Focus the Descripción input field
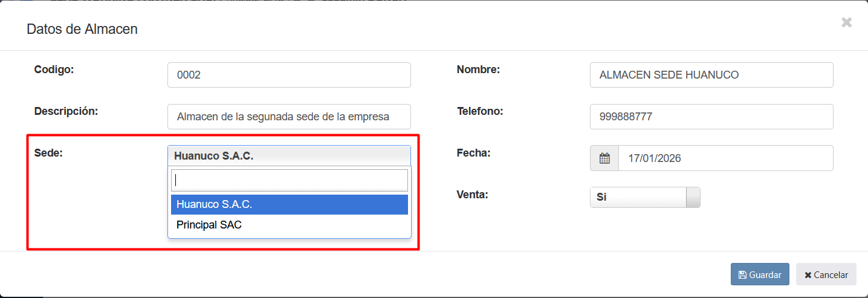Screen dimensions: 868x298 (x=289, y=117)
